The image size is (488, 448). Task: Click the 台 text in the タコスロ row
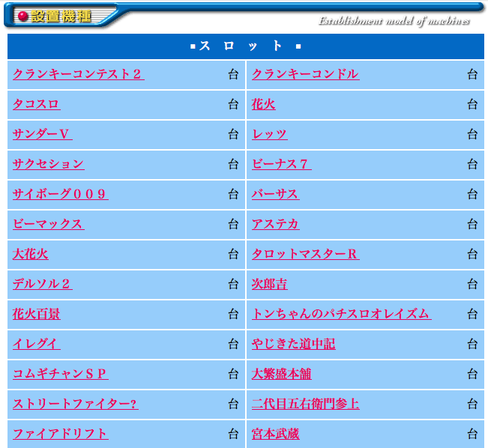coord(233,105)
